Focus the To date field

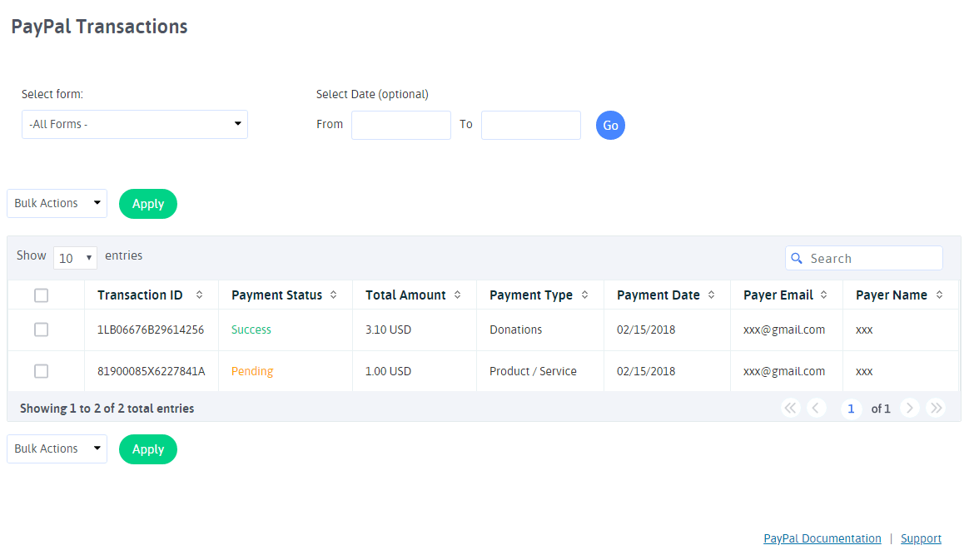531,126
